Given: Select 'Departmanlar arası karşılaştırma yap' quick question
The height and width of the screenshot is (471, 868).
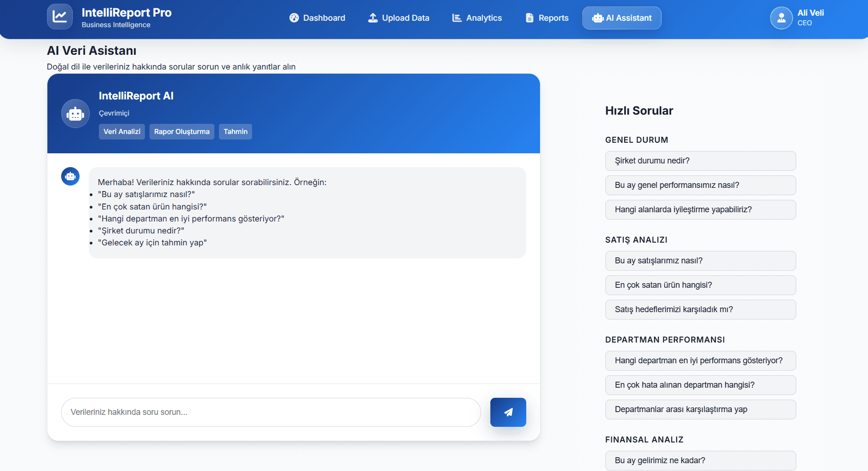Looking at the screenshot, I should click(700, 409).
